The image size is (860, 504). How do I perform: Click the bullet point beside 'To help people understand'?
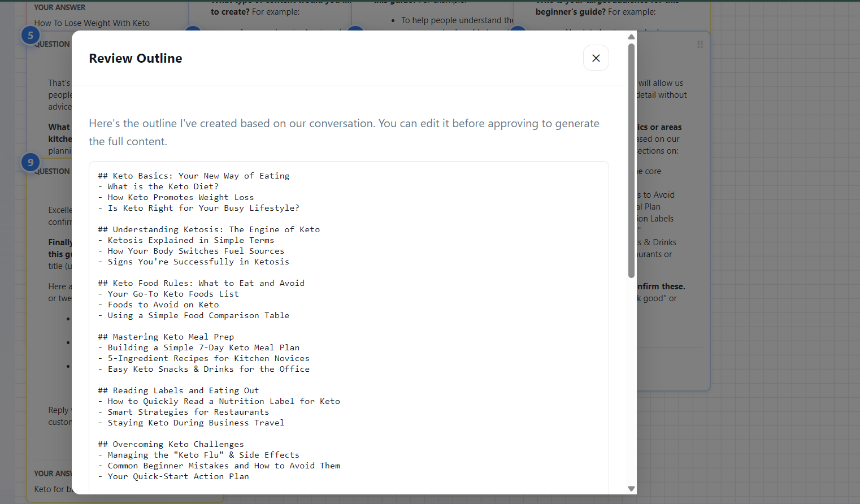point(393,20)
